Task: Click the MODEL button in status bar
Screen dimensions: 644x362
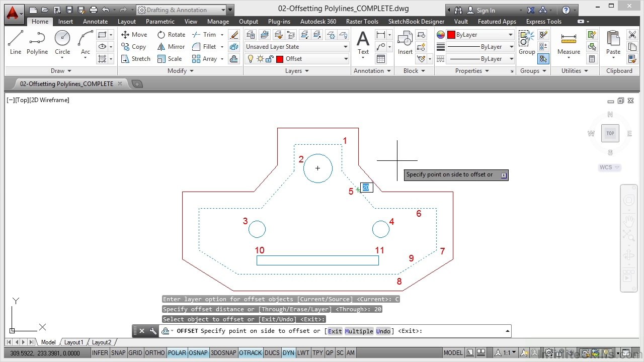Action: [x=453, y=353]
